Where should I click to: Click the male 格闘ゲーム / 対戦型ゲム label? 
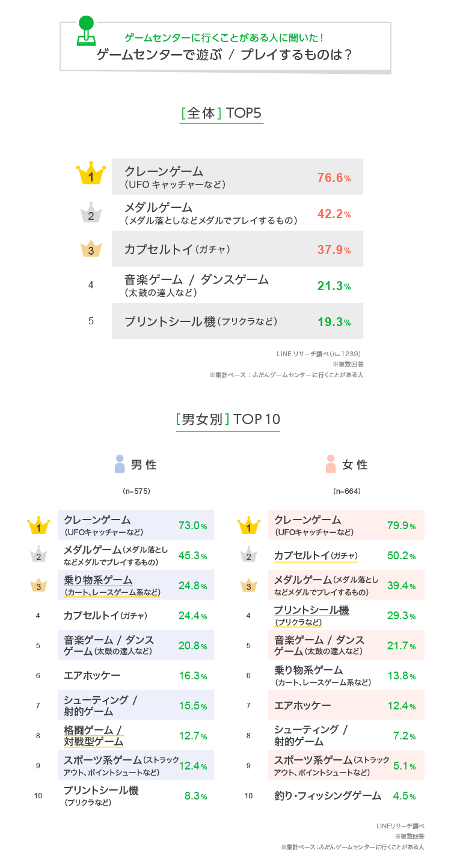point(93,735)
